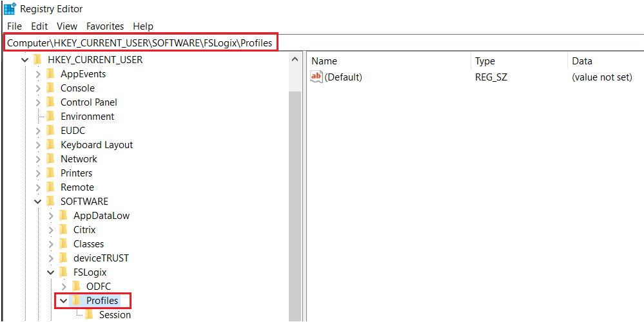Expand the Network key
Image resolution: width=644 pixels, height=322 pixels.
(x=38, y=159)
